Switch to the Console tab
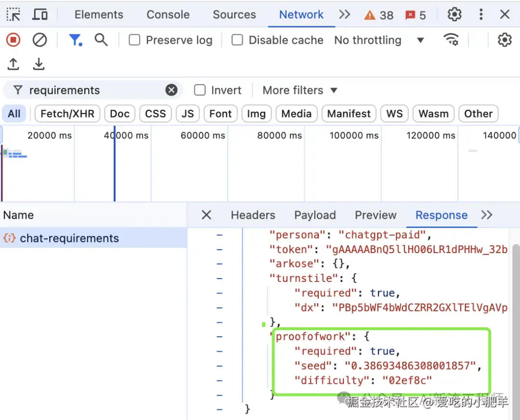Viewport: 520px width, 420px height. pos(168,14)
